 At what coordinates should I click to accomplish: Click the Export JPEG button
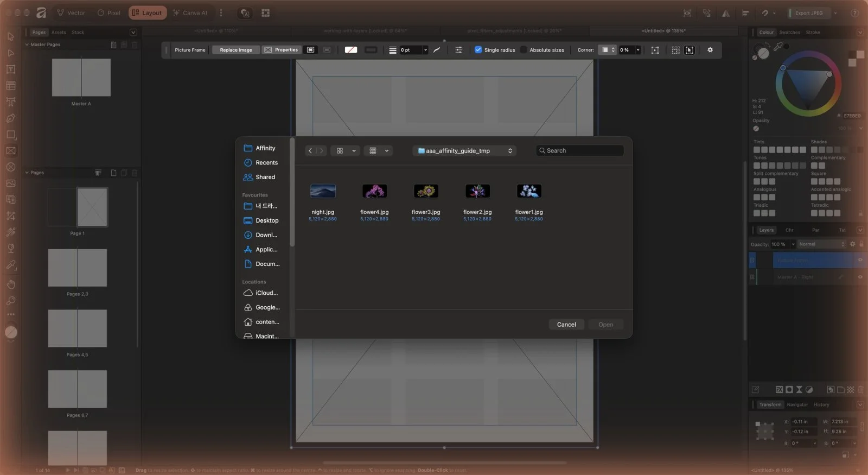[808, 13]
